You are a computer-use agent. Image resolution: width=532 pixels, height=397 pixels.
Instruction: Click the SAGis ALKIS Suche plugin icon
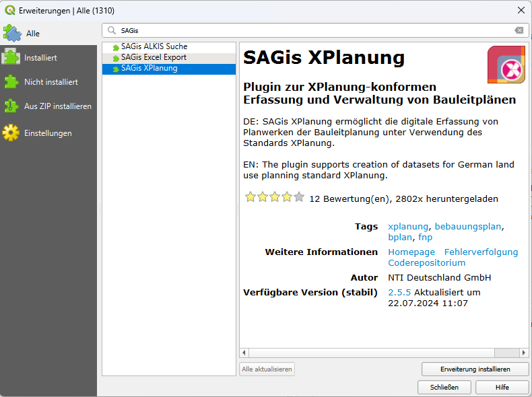[x=116, y=48]
